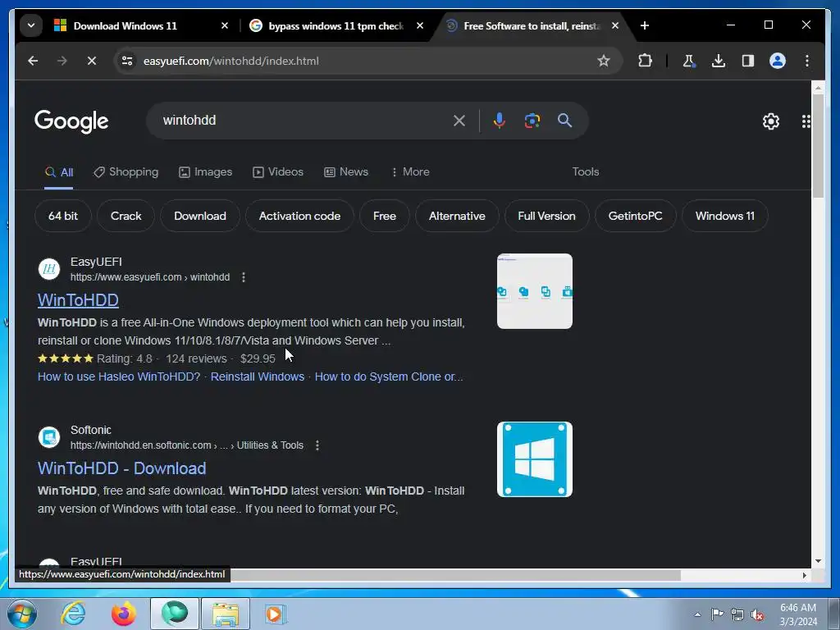Open File Explorer from taskbar

click(226, 614)
